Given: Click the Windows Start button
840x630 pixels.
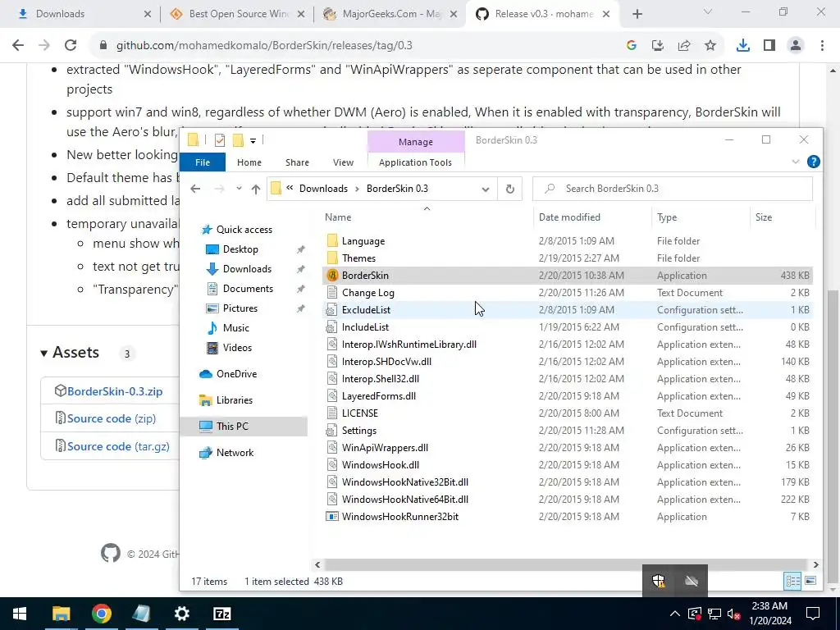Looking at the screenshot, I should tap(20, 614).
